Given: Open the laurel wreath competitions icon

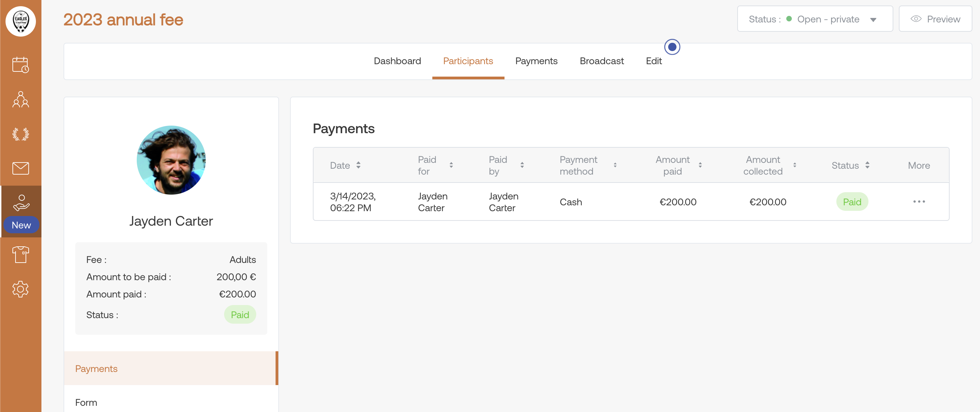Looking at the screenshot, I should (20, 134).
